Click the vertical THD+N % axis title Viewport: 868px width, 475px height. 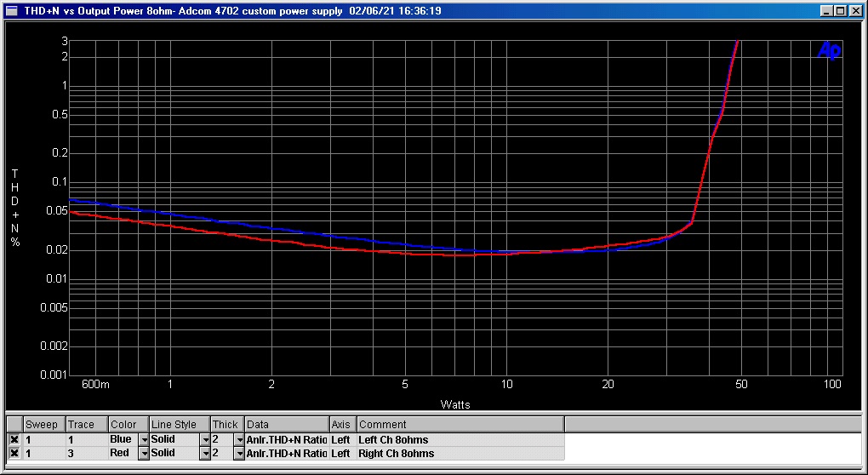pyautogui.click(x=15, y=209)
